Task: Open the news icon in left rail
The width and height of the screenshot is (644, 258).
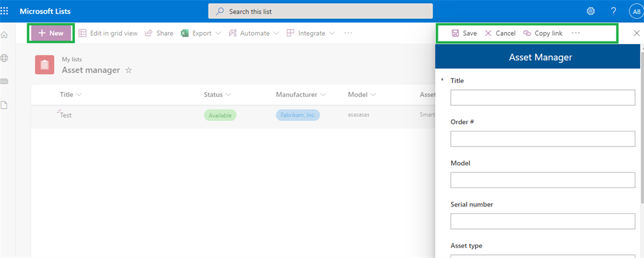Action: [x=4, y=81]
